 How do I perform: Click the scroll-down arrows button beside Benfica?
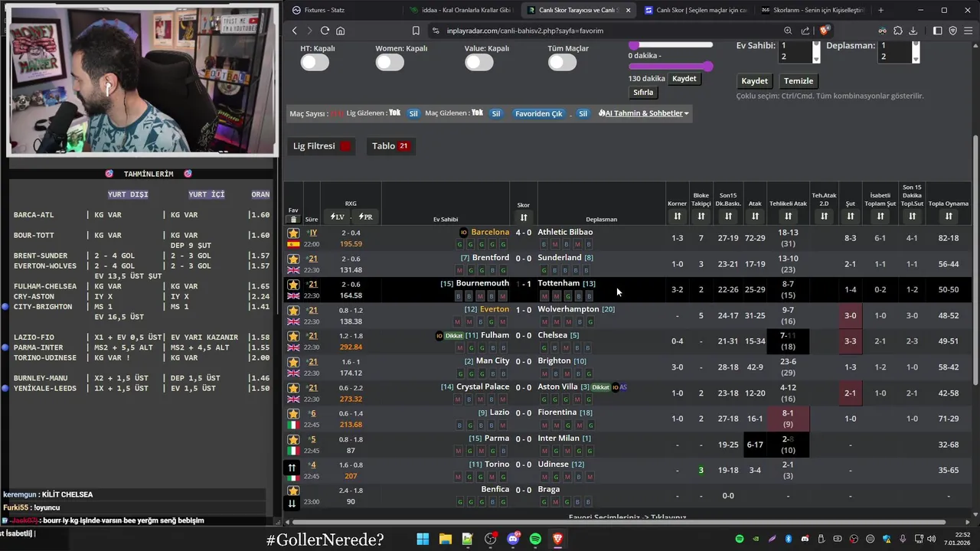[x=292, y=503]
